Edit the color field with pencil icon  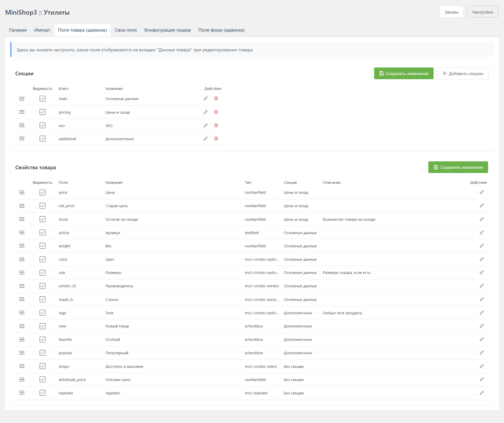481,259
